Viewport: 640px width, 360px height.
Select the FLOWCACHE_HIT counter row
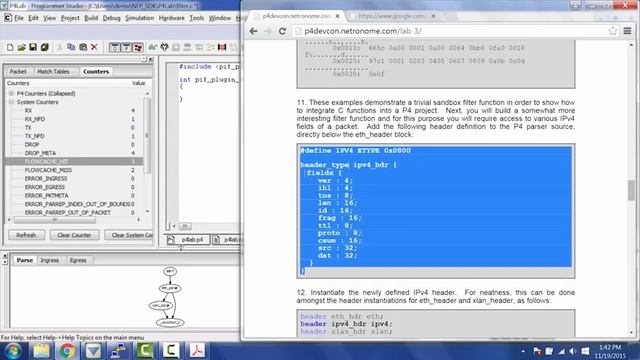coord(73,162)
